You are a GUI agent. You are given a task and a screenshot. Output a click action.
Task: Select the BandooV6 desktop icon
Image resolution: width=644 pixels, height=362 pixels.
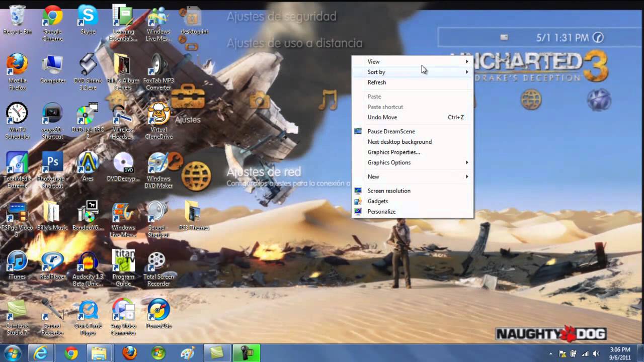coord(88,216)
